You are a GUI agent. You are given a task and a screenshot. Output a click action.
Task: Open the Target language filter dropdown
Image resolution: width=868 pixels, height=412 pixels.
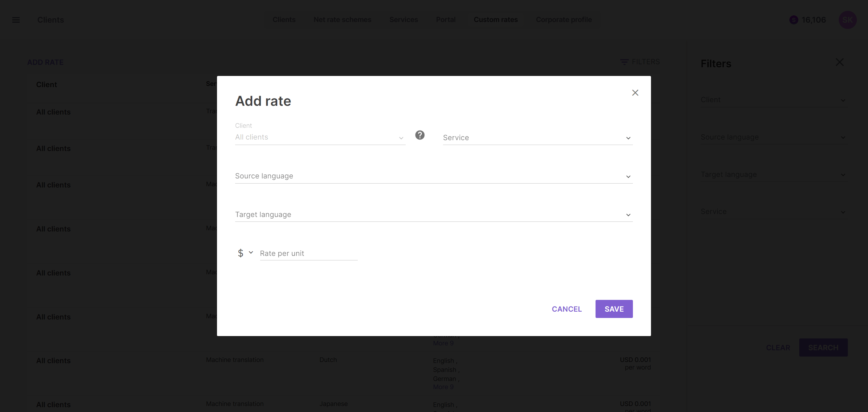[x=774, y=175]
